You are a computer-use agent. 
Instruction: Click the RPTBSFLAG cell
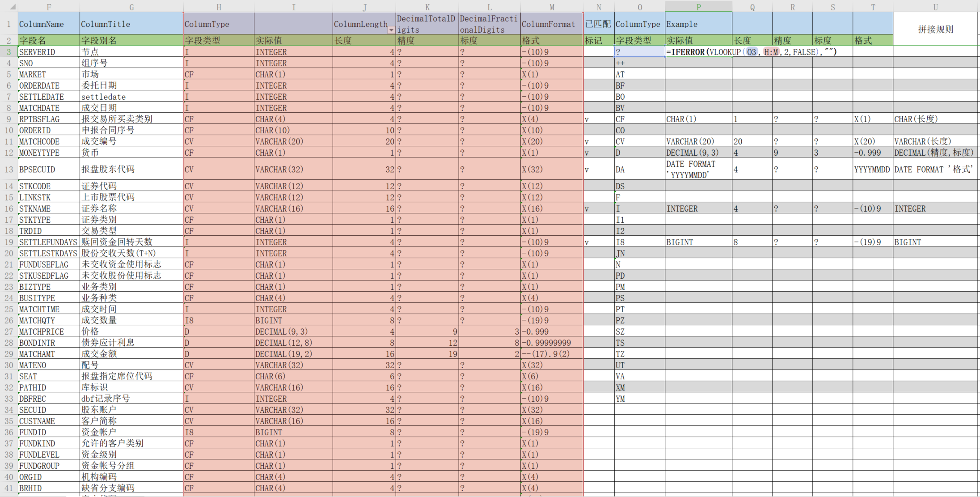pos(49,119)
